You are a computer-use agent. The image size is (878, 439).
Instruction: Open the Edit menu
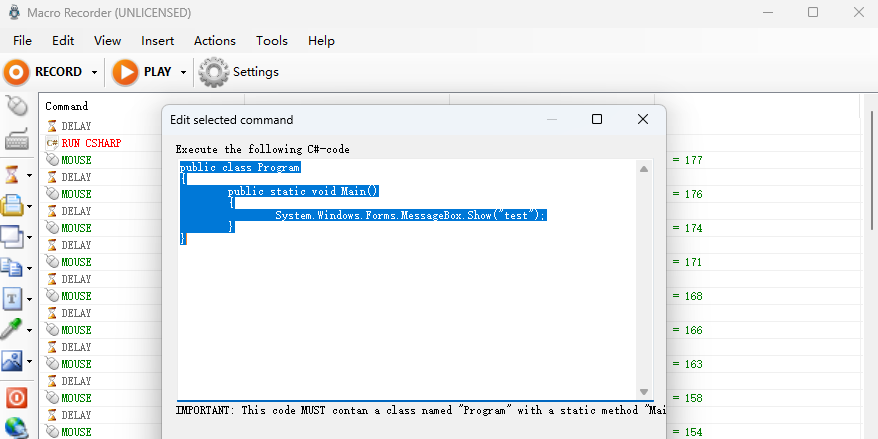pos(63,41)
